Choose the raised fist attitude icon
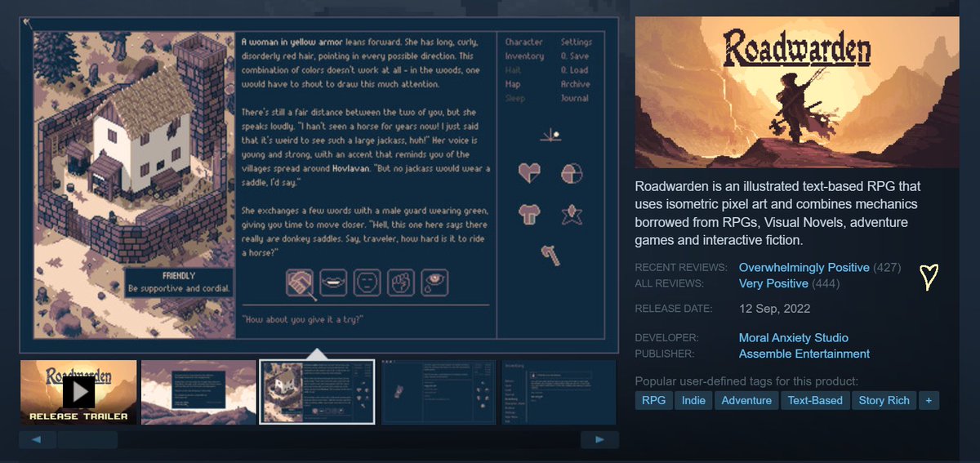 coord(401,283)
